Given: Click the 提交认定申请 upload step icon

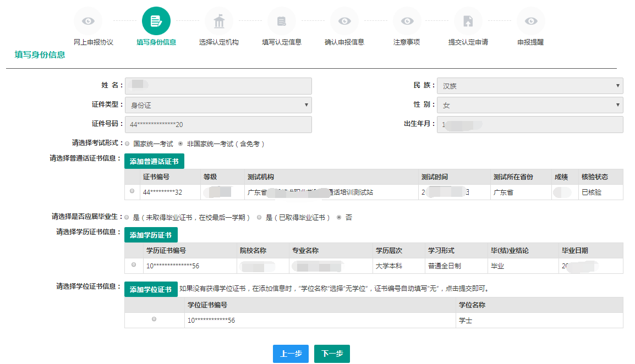Looking at the screenshot, I should click(x=468, y=21).
